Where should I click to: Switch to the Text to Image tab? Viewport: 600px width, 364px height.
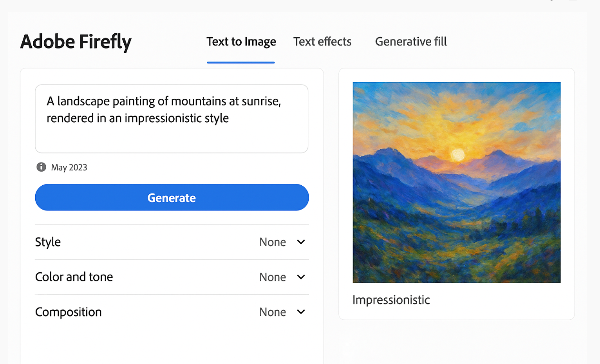pos(241,42)
